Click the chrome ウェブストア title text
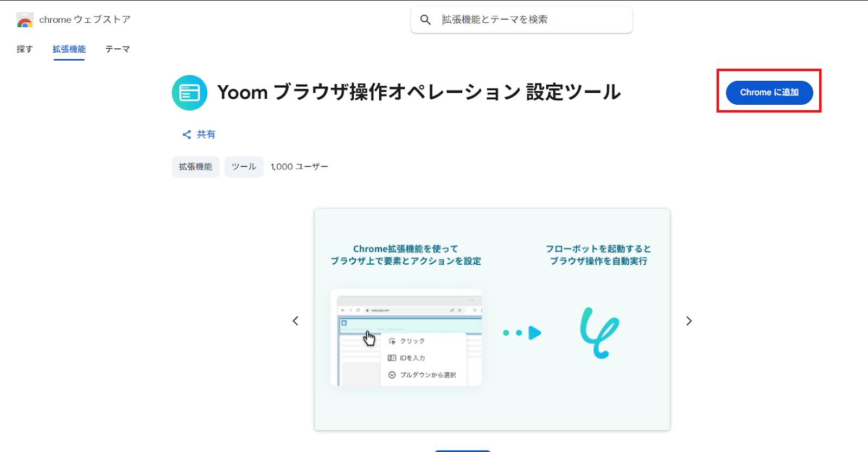Viewport: 868px width, 452px height. click(85, 20)
